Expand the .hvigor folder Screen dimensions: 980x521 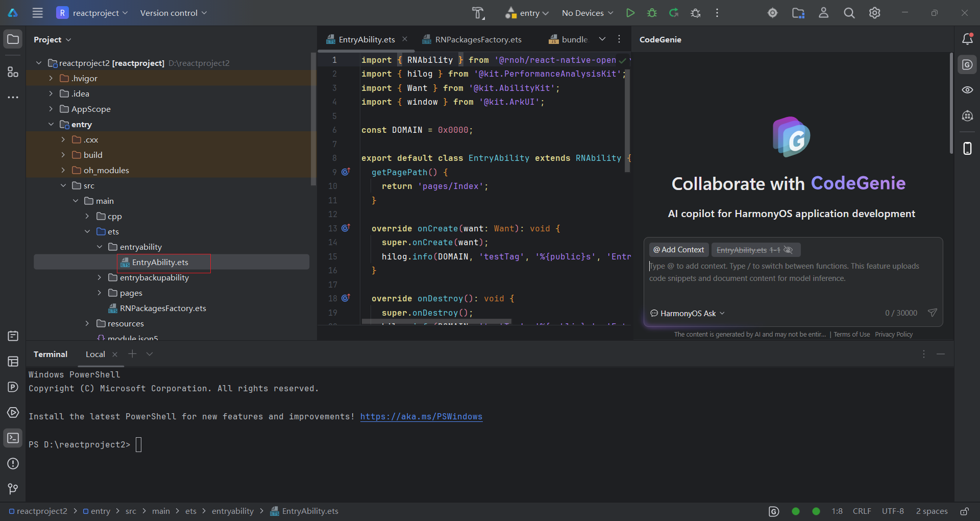51,78
